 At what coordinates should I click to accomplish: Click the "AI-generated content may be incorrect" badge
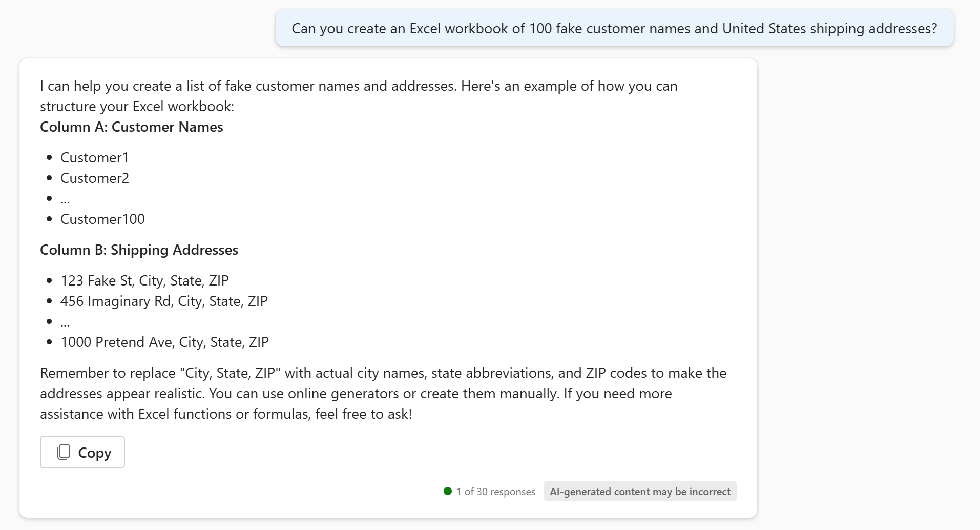[640, 492]
